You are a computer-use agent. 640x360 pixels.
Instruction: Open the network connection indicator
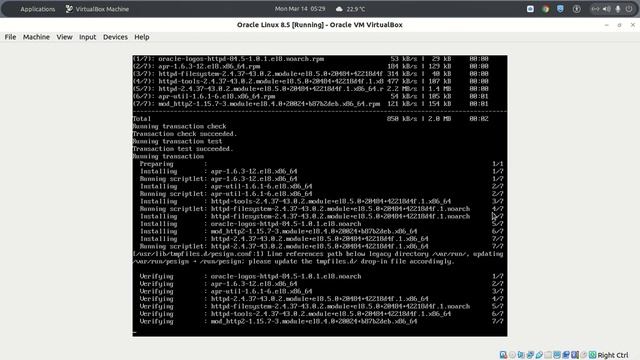[596, 9]
